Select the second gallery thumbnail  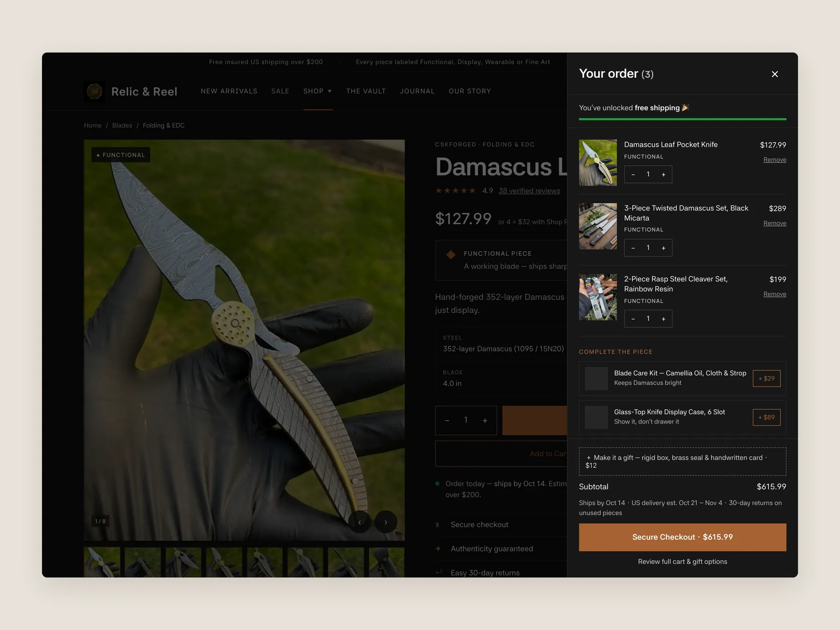pyautogui.click(x=143, y=562)
